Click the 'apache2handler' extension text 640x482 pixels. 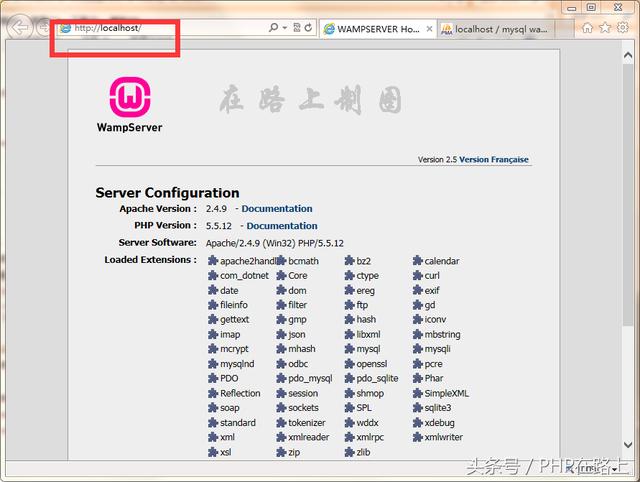[x=248, y=261]
